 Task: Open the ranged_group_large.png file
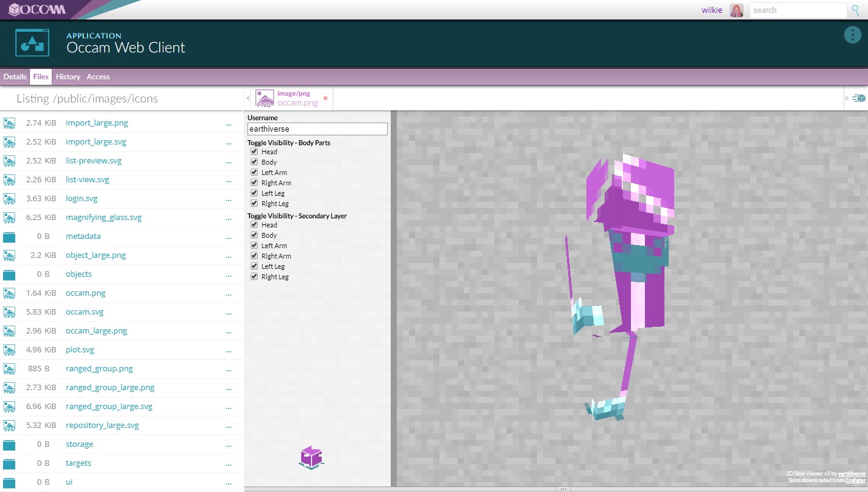pyautogui.click(x=110, y=388)
